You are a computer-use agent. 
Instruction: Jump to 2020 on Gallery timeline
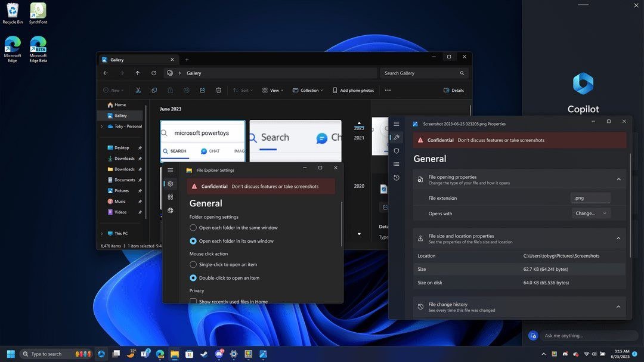click(359, 185)
